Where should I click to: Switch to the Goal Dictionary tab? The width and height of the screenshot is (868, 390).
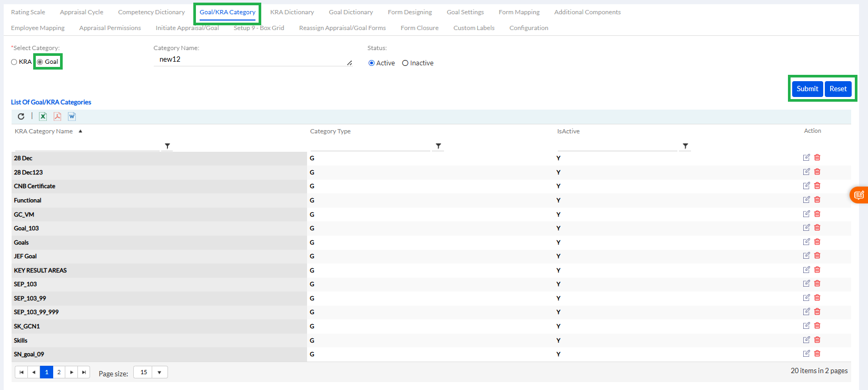coord(351,12)
